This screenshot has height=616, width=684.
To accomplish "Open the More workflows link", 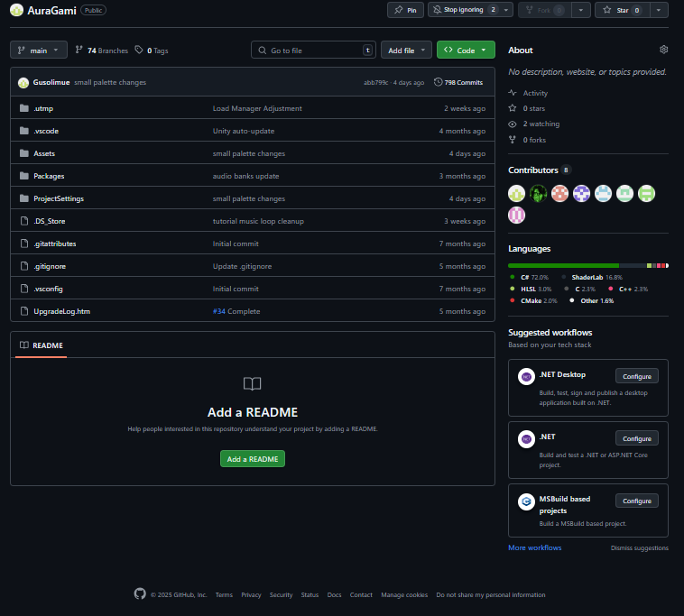I will pos(534,547).
